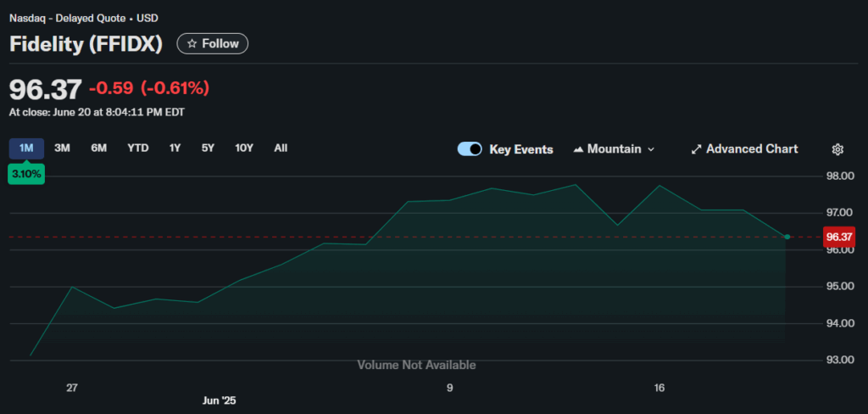Click the settings gear icon on chart
The height and width of the screenshot is (414, 868).
coord(837,149)
